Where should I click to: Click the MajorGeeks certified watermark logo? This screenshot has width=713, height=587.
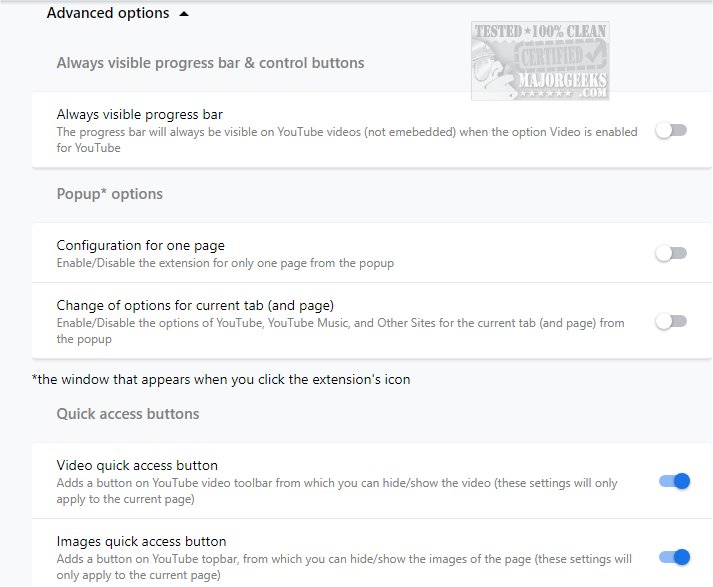(x=540, y=62)
